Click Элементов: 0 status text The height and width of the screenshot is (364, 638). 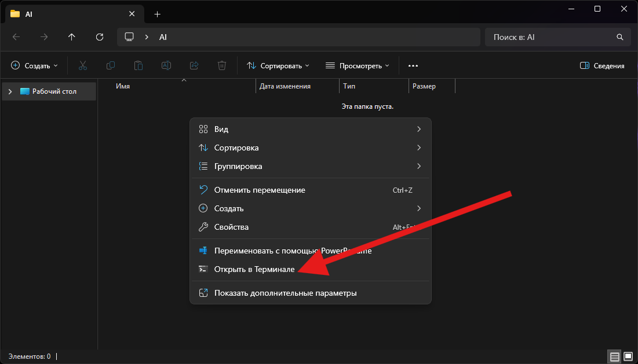click(x=30, y=356)
